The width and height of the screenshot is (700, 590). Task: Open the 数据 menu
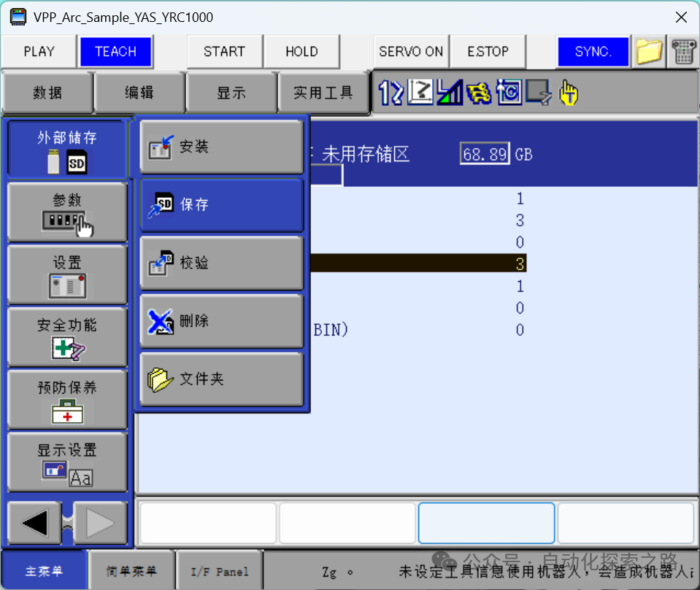(47, 93)
